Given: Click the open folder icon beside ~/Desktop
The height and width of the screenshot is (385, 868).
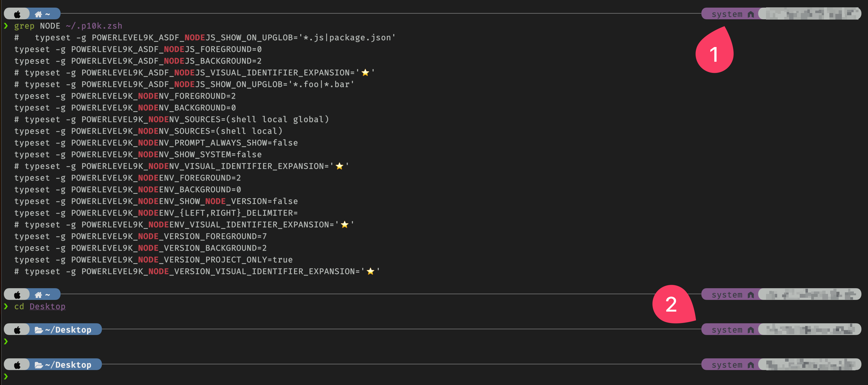Looking at the screenshot, I should coord(38,330).
